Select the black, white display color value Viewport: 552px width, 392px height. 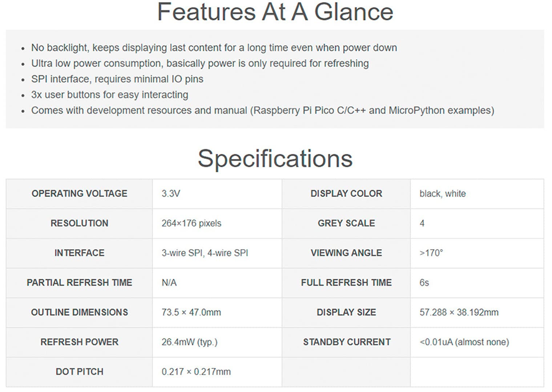point(443,193)
